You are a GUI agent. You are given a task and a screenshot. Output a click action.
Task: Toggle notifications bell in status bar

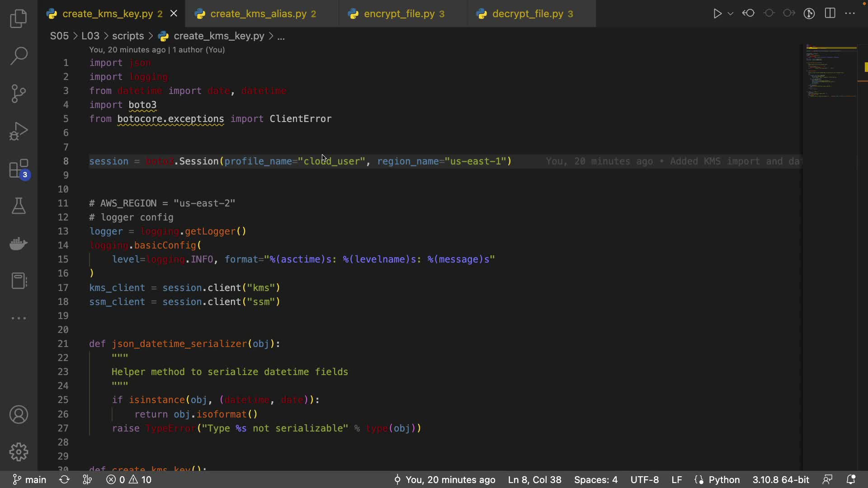point(851,479)
